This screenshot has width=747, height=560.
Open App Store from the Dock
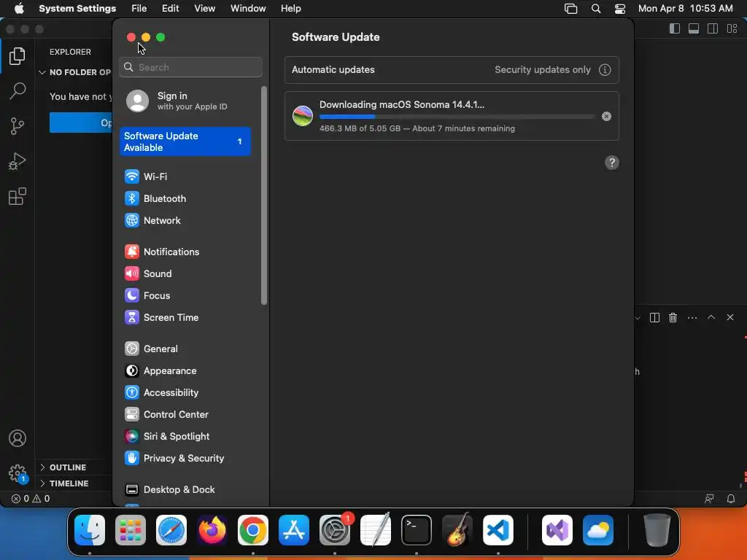click(294, 530)
